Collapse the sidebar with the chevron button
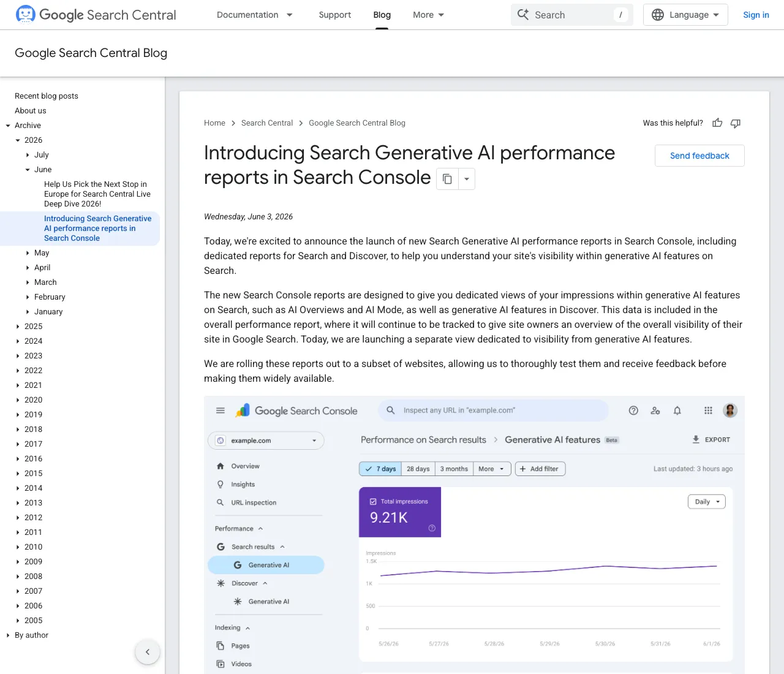 (x=148, y=652)
